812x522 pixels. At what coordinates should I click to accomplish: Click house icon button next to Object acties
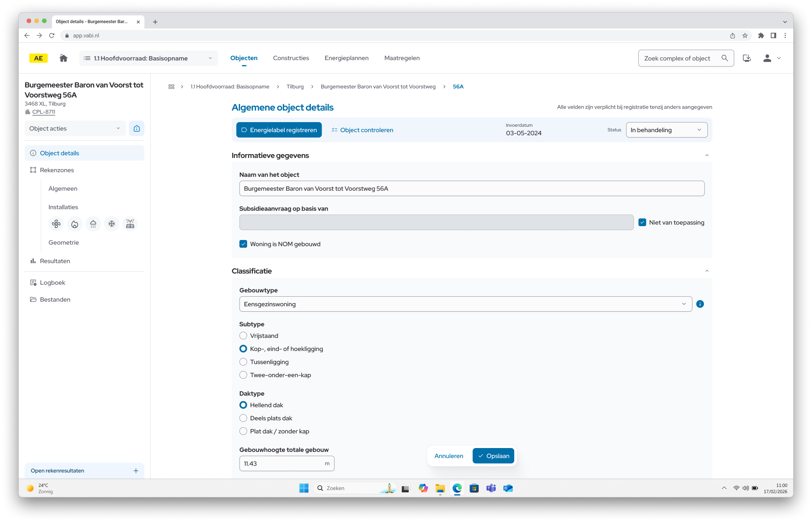click(137, 128)
